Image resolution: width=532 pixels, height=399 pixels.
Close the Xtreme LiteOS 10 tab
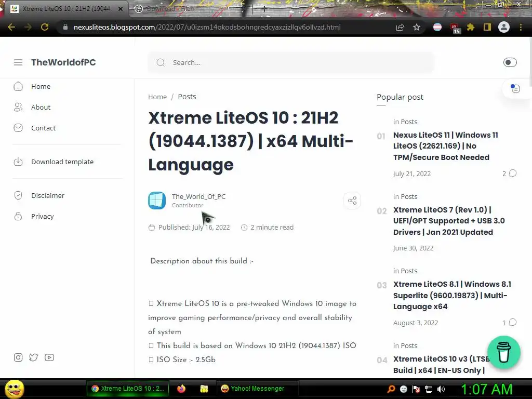(x=120, y=9)
